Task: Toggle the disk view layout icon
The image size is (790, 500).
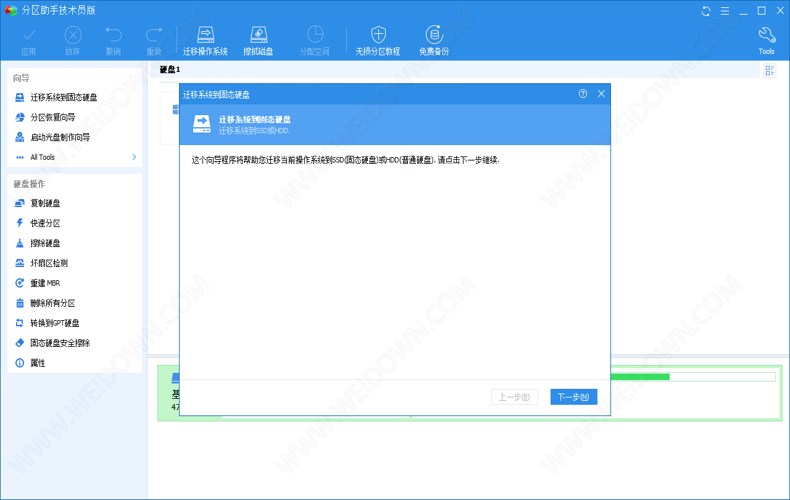Action: (x=770, y=71)
